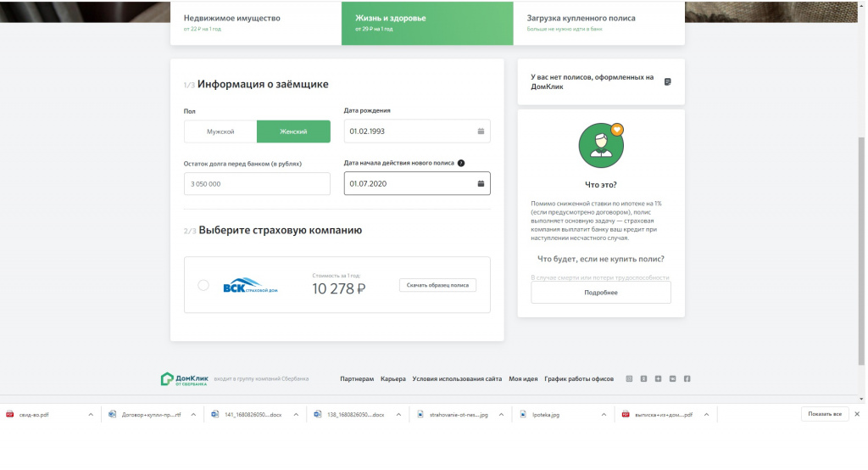Click the info icon beside policy start date label

[461, 163]
